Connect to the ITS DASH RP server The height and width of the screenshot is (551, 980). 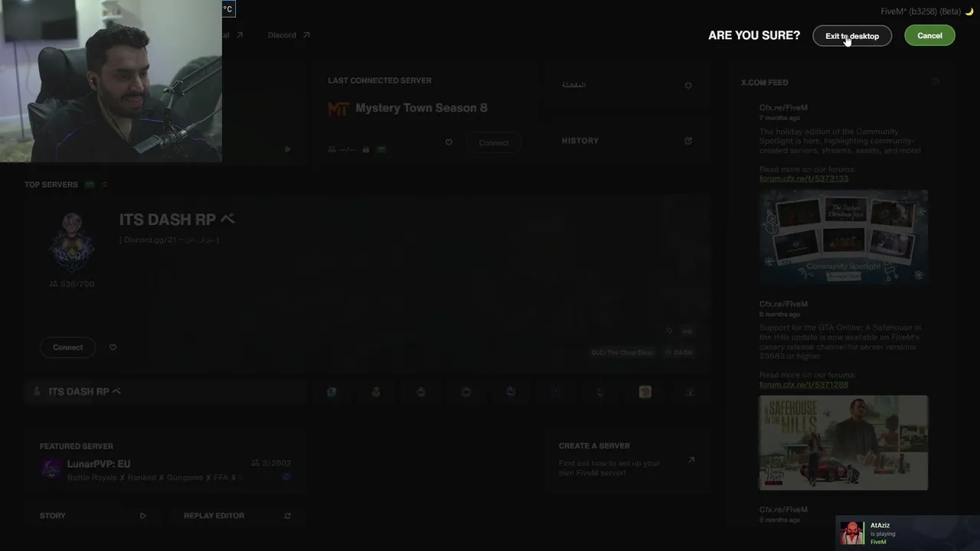pyautogui.click(x=67, y=347)
